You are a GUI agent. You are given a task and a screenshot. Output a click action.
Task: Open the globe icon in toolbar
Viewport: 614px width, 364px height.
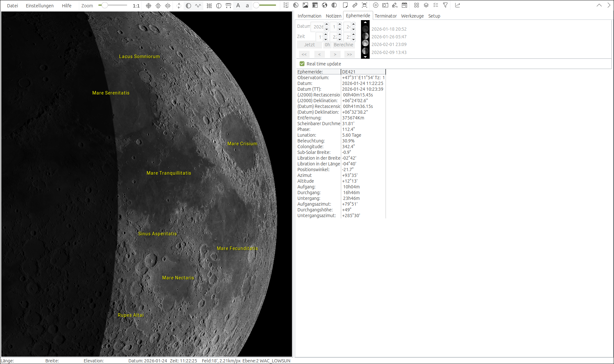pos(325,5)
